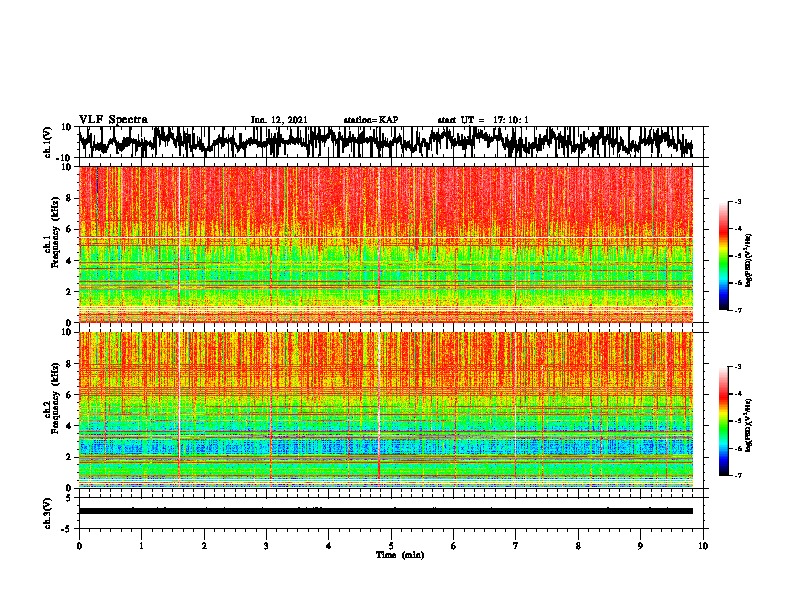Viewport: 792px width, 612px height.
Task: Click the "6" kHz tick on ch.2 frequency axis
Action: point(69,395)
